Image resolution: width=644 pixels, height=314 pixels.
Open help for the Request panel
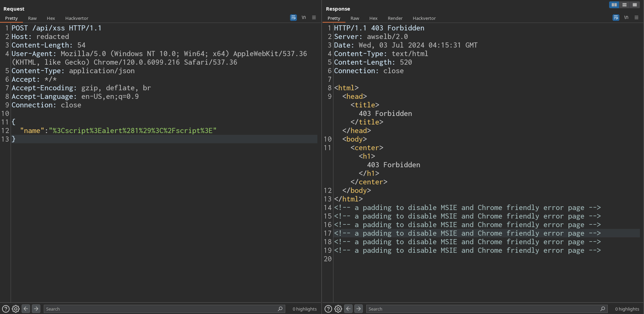coord(6,309)
